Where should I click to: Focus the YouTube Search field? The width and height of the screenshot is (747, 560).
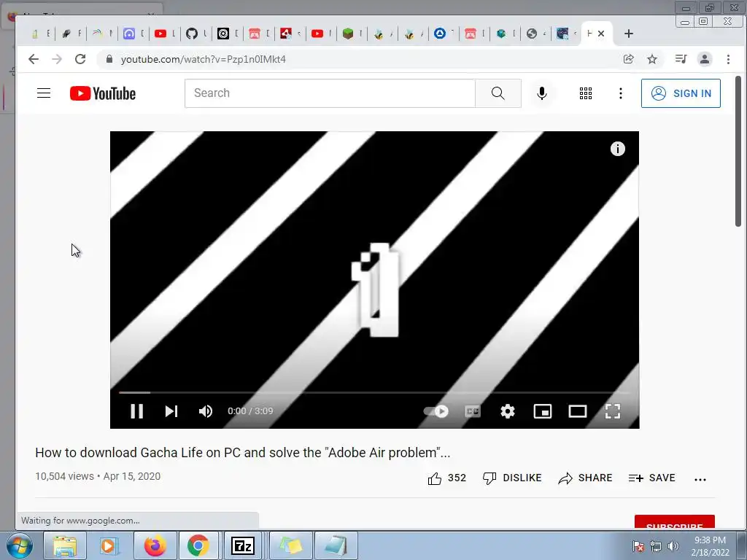330,93
